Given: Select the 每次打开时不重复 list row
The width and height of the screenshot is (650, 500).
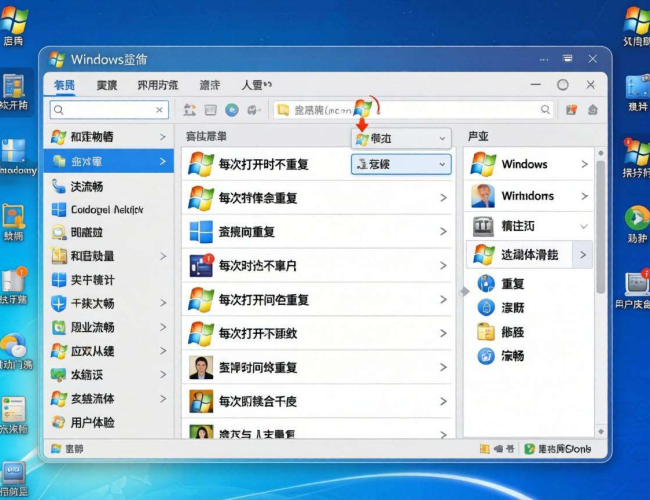Looking at the screenshot, I should [x=317, y=164].
